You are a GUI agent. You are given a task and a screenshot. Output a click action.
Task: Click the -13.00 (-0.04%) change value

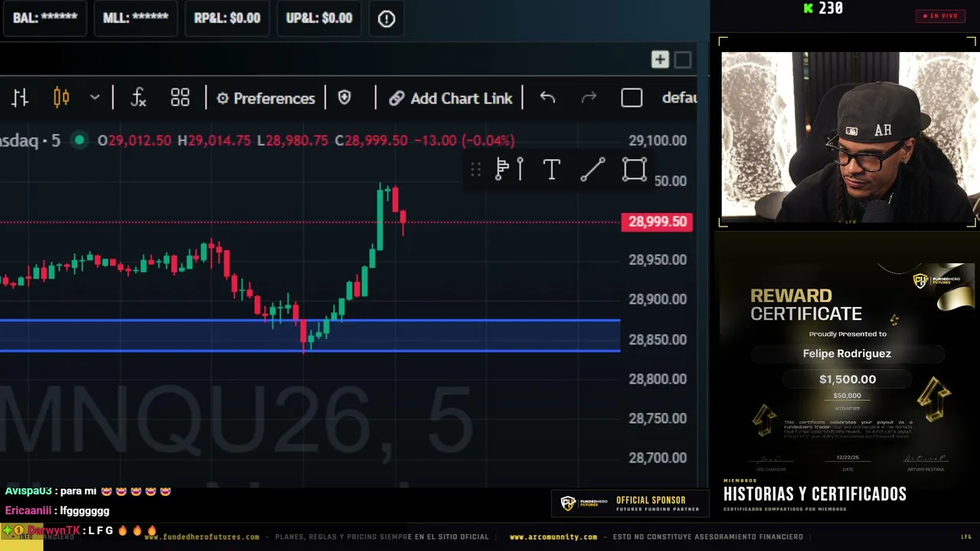point(465,141)
